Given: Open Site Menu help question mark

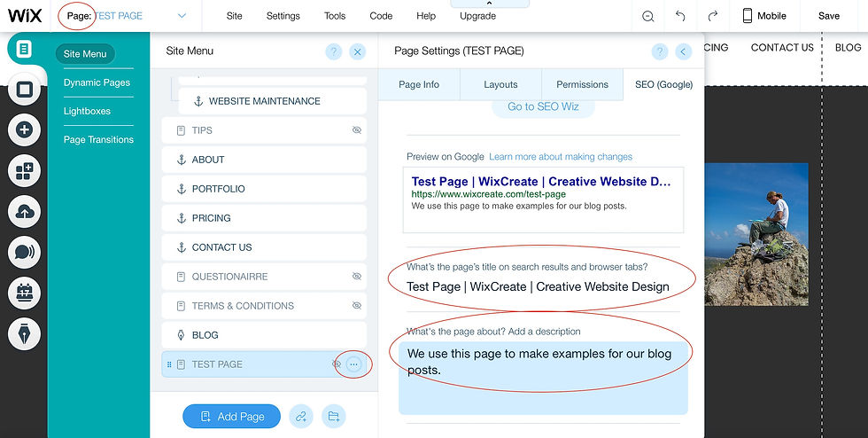Looking at the screenshot, I should point(333,52).
